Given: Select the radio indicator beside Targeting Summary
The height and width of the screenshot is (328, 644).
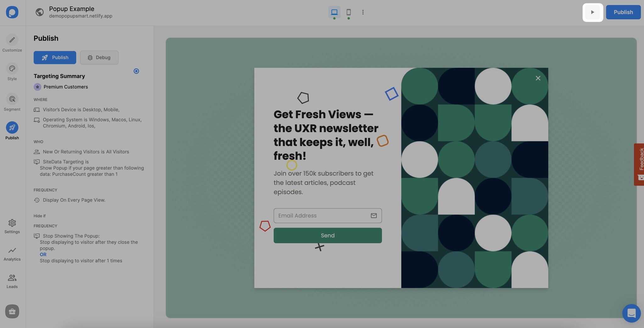Looking at the screenshot, I should (x=136, y=71).
